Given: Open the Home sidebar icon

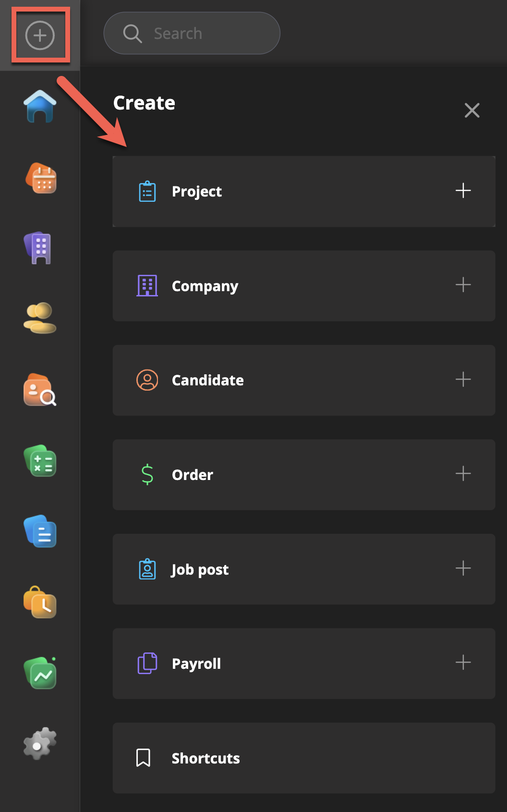Looking at the screenshot, I should click(x=40, y=106).
